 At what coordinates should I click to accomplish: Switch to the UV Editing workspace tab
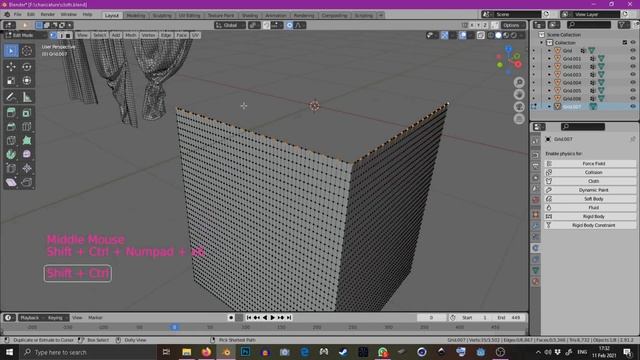[x=189, y=16]
